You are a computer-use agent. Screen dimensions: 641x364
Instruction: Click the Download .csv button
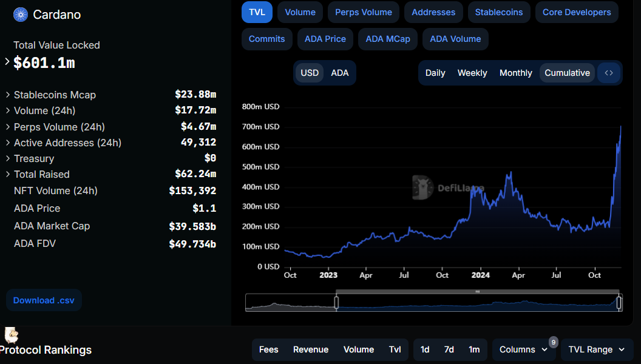point(44,300)
